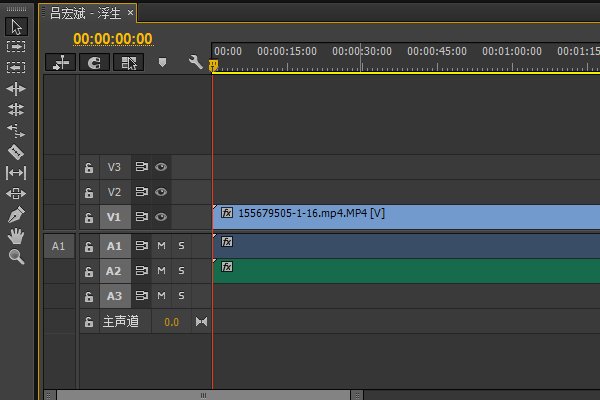
Task: Toggle Linked Selection button
Action: pyautogui.click(x=129, y=62)
